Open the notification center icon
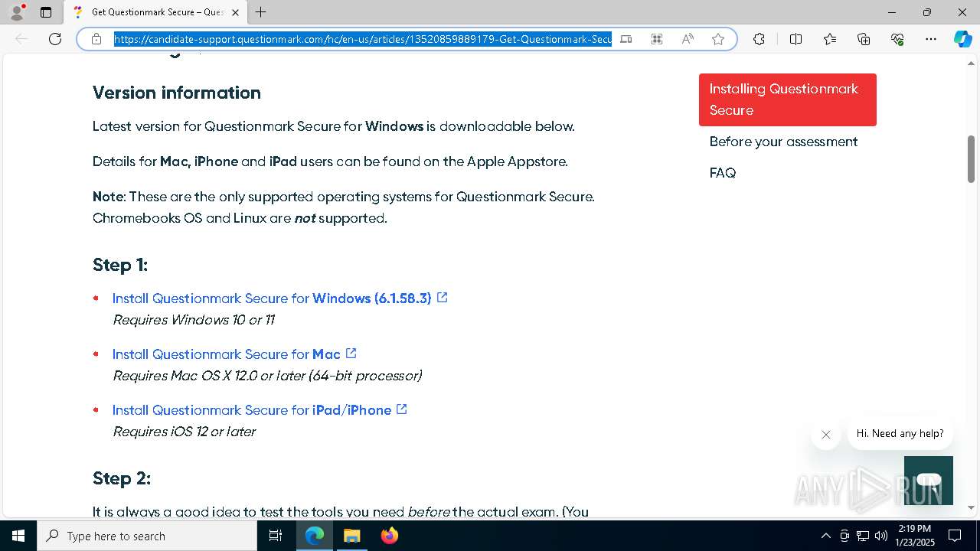This screenshot has height=551, width=980. click(x=955, y=536)
